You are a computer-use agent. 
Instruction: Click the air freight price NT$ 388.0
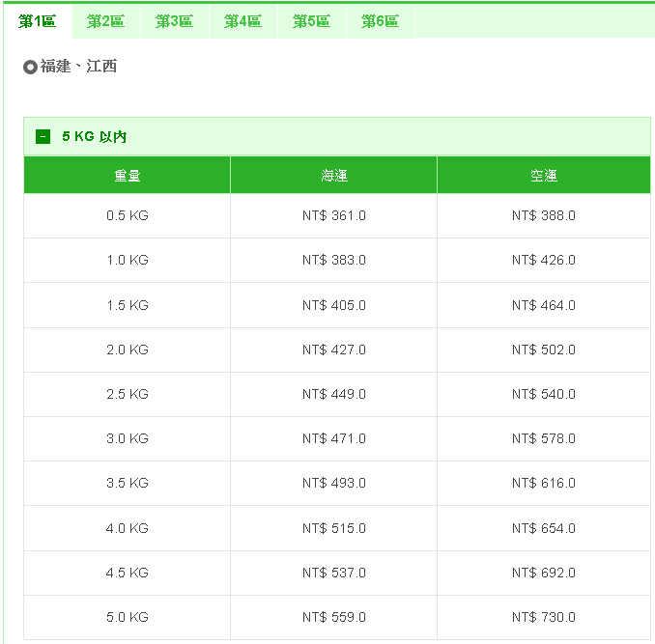(544, 216)
